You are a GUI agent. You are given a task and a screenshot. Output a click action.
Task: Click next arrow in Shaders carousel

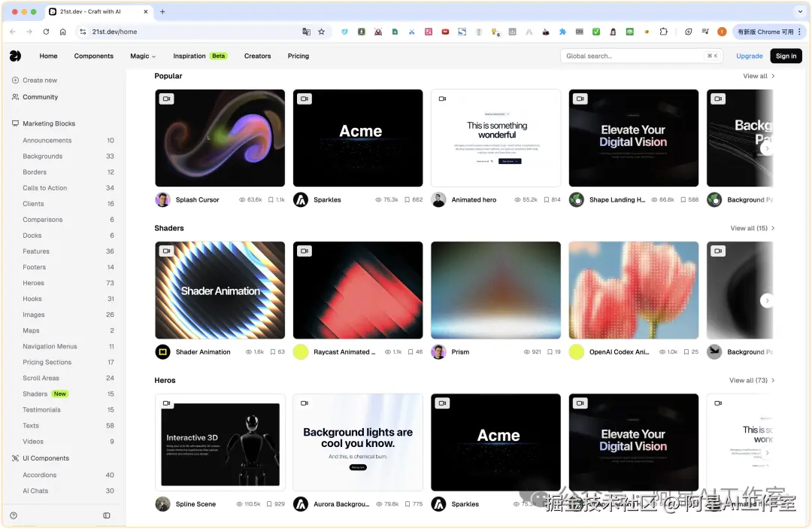[767, 300]
